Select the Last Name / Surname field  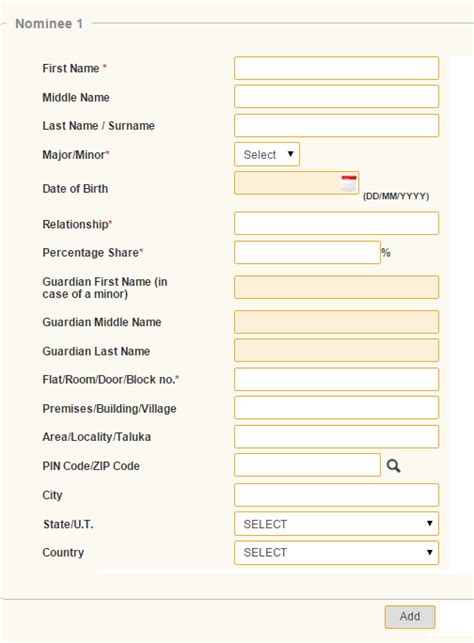point(337,125)
